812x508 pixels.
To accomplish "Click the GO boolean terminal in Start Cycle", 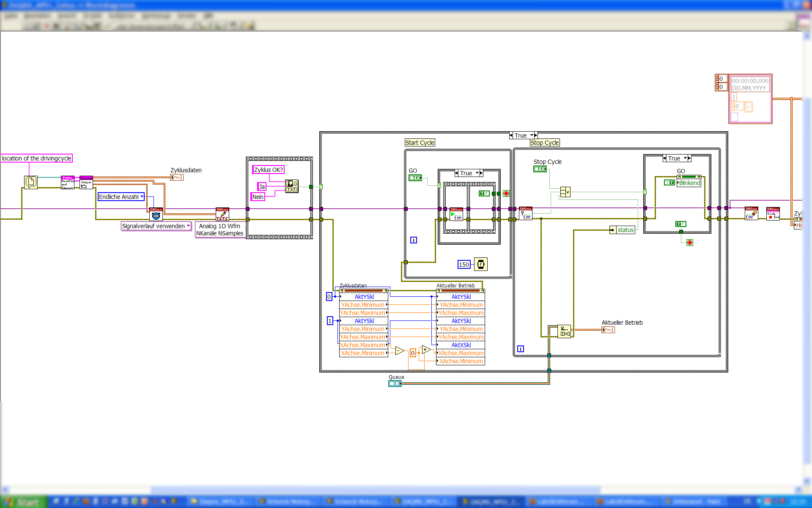I will [x=415, y=178].
